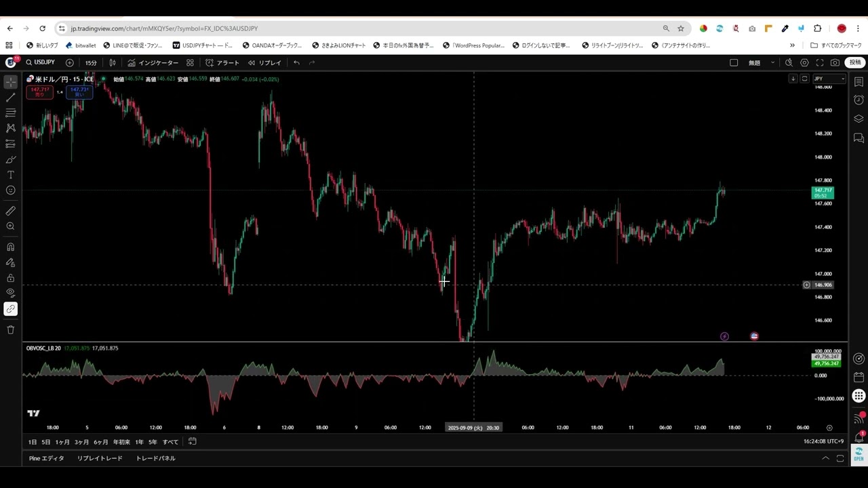Screen dimensions: 868x488
Task: Enter fullscreen chart mode
Action: 820,62
